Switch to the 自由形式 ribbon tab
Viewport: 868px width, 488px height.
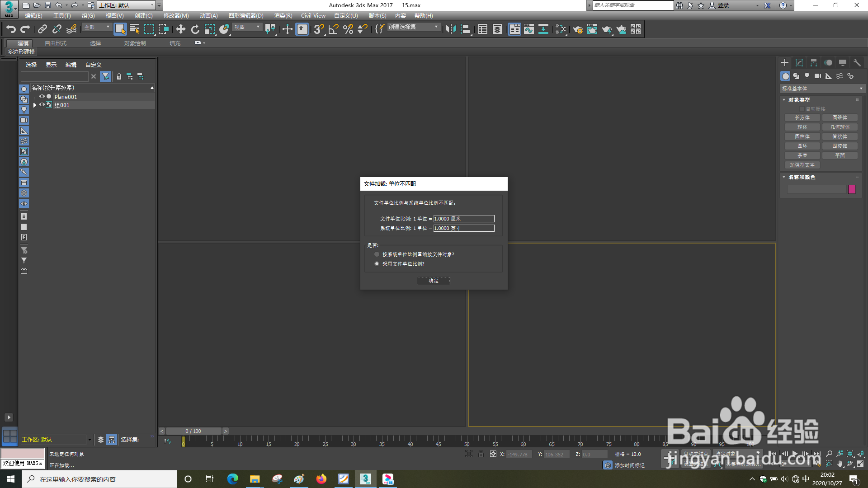point(56,43)
